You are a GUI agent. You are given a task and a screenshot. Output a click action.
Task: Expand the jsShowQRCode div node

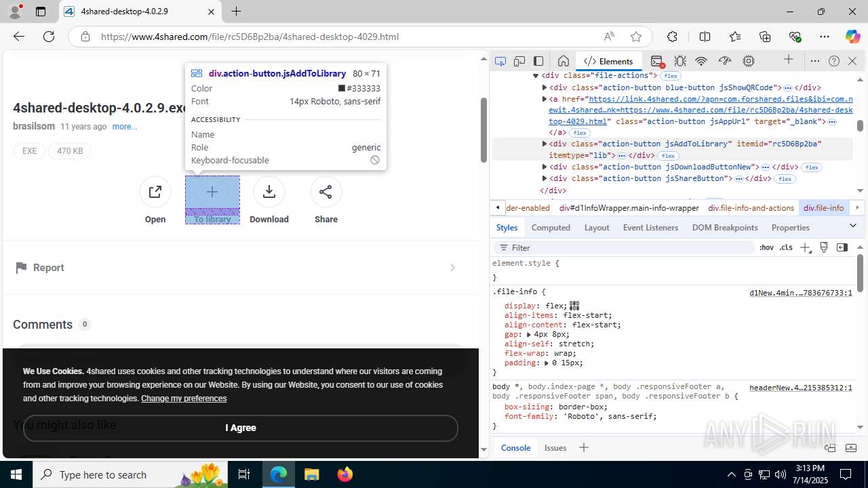point(544,87)
